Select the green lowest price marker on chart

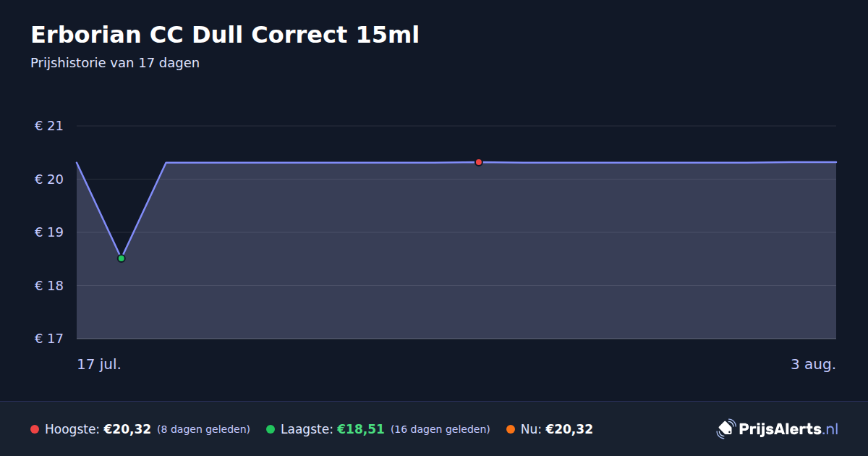tap(122, 258)
